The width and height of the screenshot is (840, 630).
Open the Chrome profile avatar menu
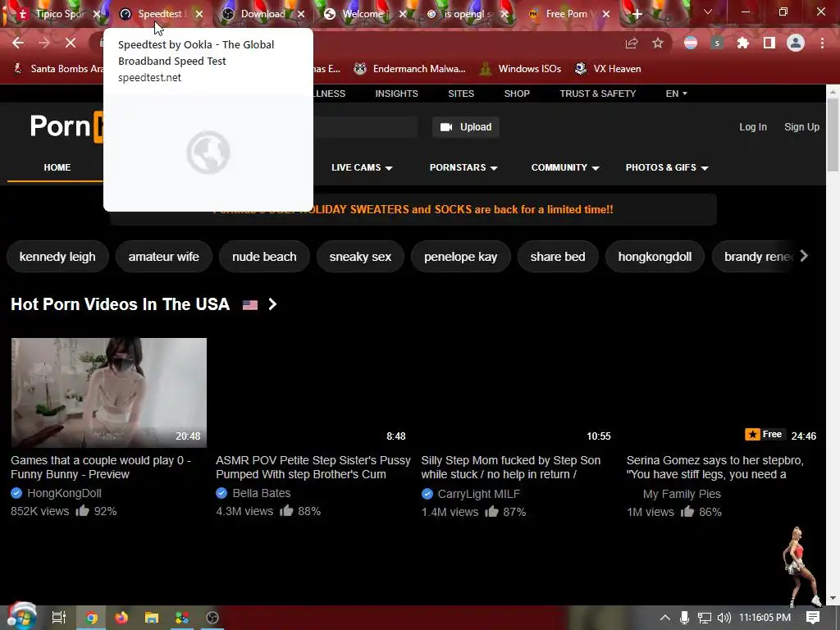796,43
